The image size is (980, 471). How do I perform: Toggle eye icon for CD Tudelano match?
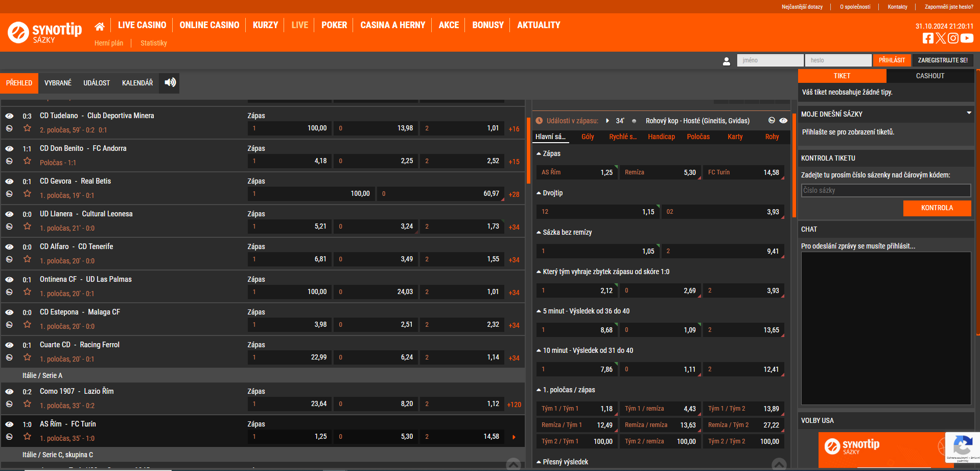pyautogui.click(x=9, y=116)
